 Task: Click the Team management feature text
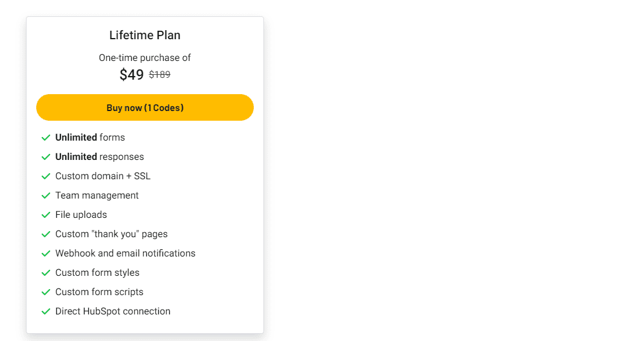point(97,196)
